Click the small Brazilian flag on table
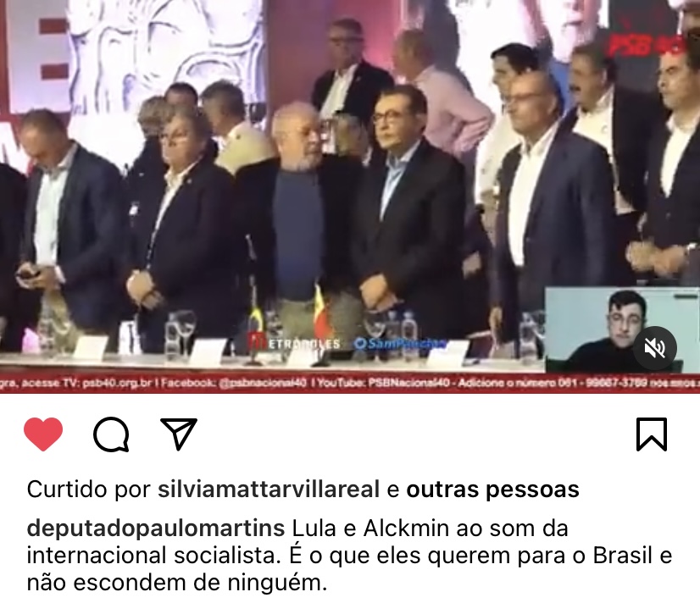 256,317
